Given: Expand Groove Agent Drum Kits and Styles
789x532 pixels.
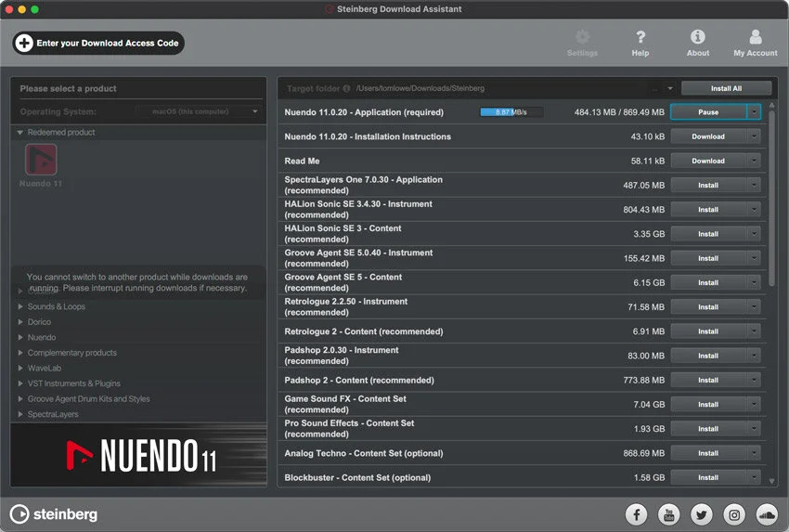Looking at the screenshot, I should coord(20,399).
